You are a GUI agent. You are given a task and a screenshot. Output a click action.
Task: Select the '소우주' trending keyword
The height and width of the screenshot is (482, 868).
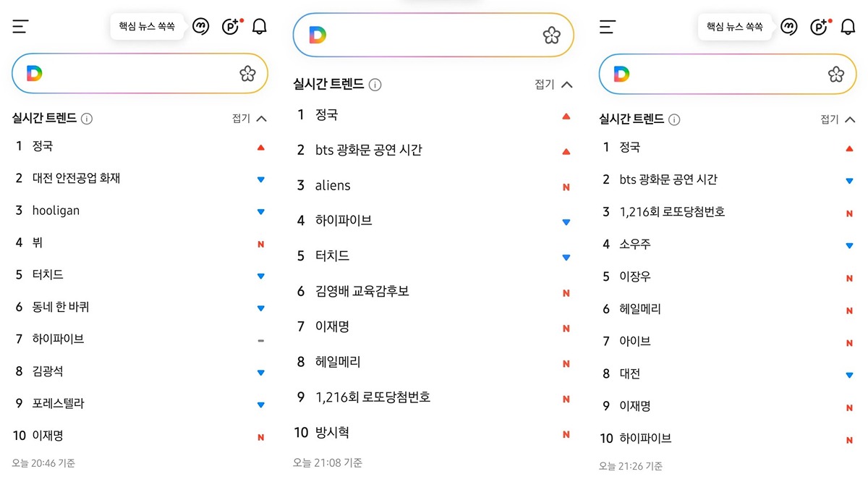click(x=635, y=244)
